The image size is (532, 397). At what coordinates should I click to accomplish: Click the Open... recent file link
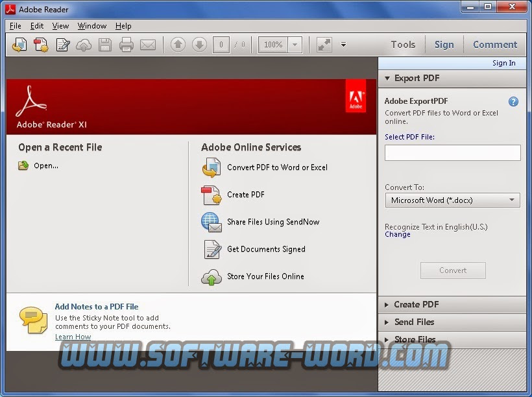[46, 166]
